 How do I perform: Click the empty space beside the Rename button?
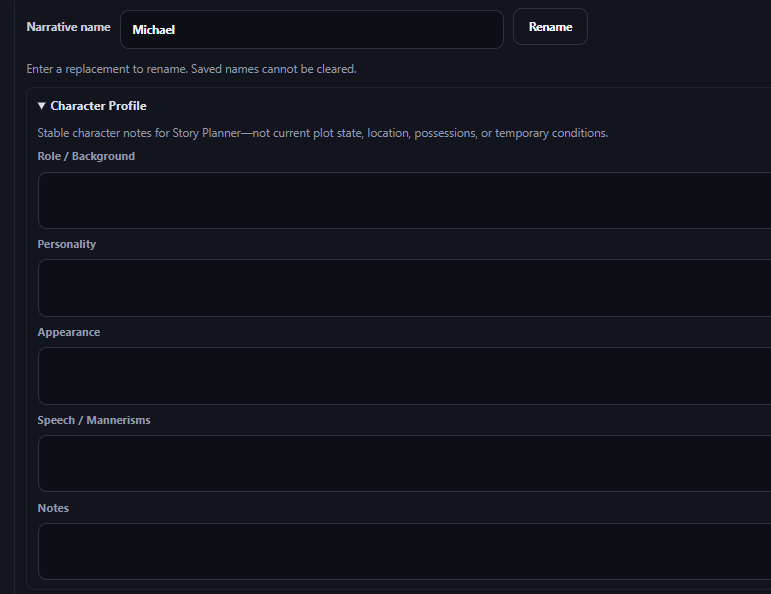679,27
